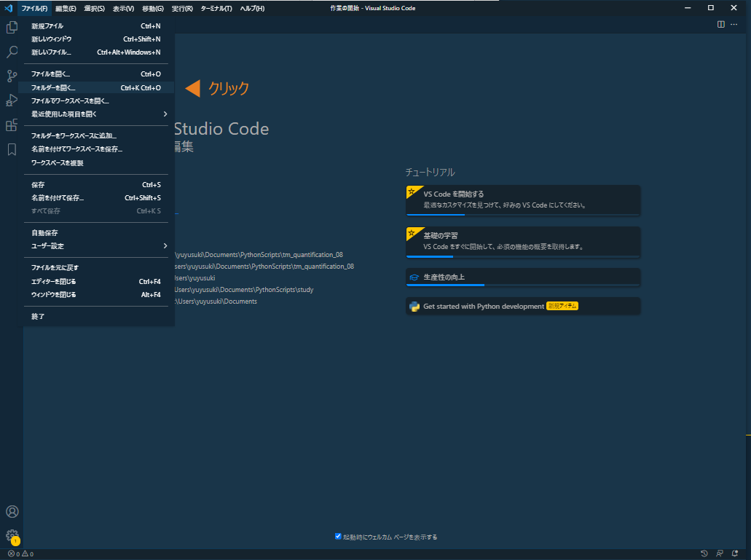Open the ターミナル(T) menu

(x=216, y=9)
